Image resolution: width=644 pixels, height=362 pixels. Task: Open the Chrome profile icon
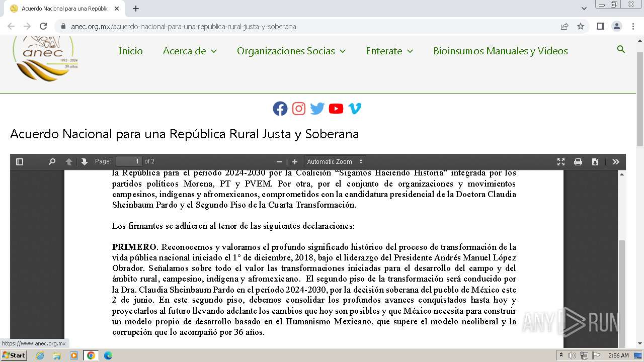[616, 26]
